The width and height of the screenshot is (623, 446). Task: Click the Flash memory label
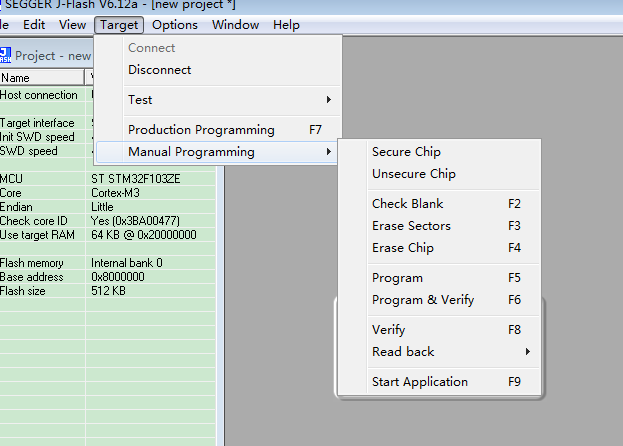tap(32, 263)
